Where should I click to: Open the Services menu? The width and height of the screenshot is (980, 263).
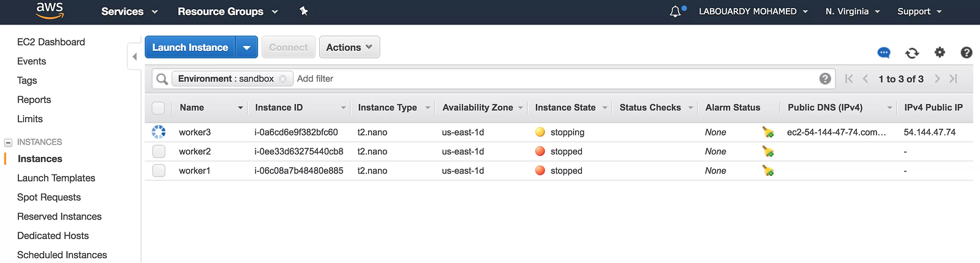[x=129, y=11]
